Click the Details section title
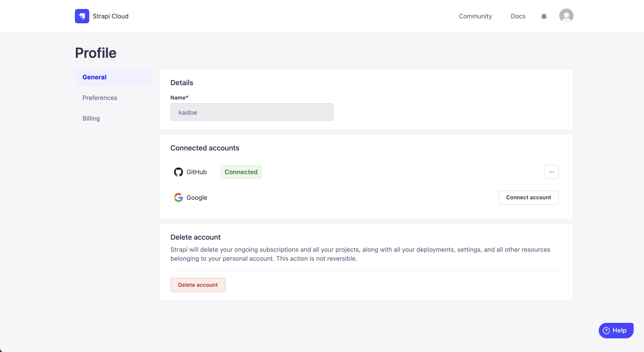This screenshot has width=644, height=352. click(x=182, y=83)
